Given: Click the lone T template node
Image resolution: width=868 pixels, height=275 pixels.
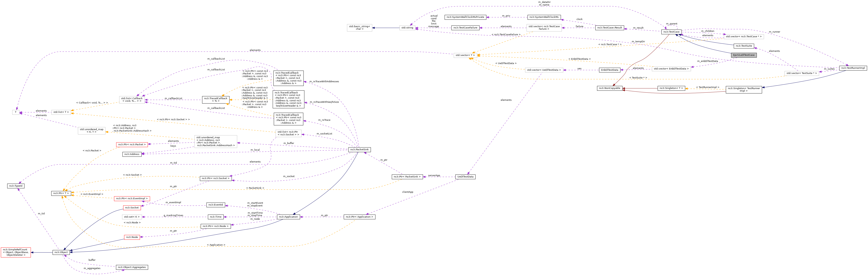Looking at the screenshot, I should pyautogui.click(x=16, y=112).
